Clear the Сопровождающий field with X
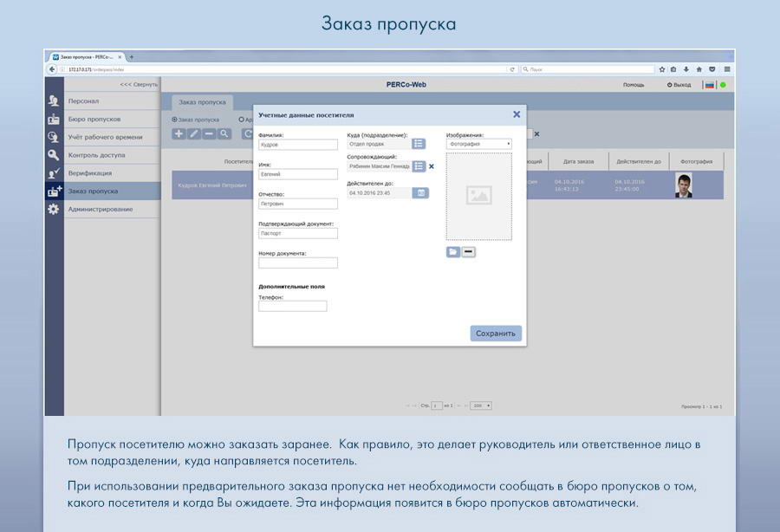 (x=432, y=165)
